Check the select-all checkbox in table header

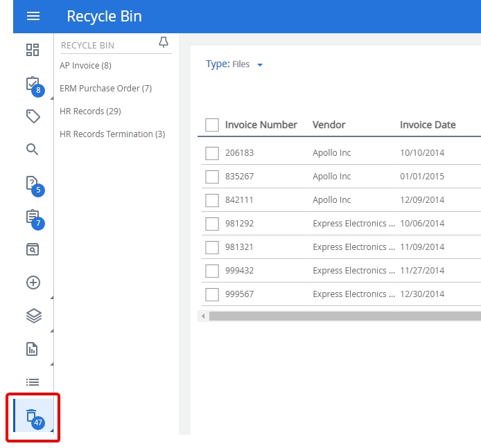coord(212,125)
